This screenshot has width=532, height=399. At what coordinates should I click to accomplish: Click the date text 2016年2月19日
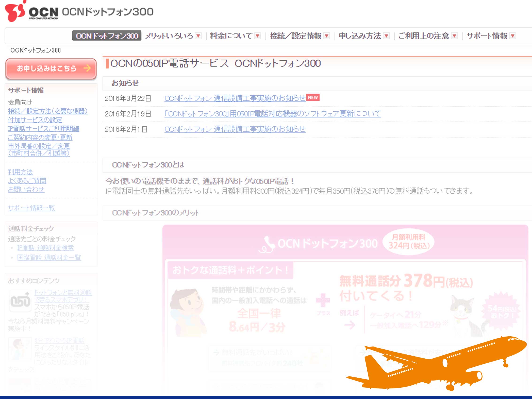click(128, 114)
